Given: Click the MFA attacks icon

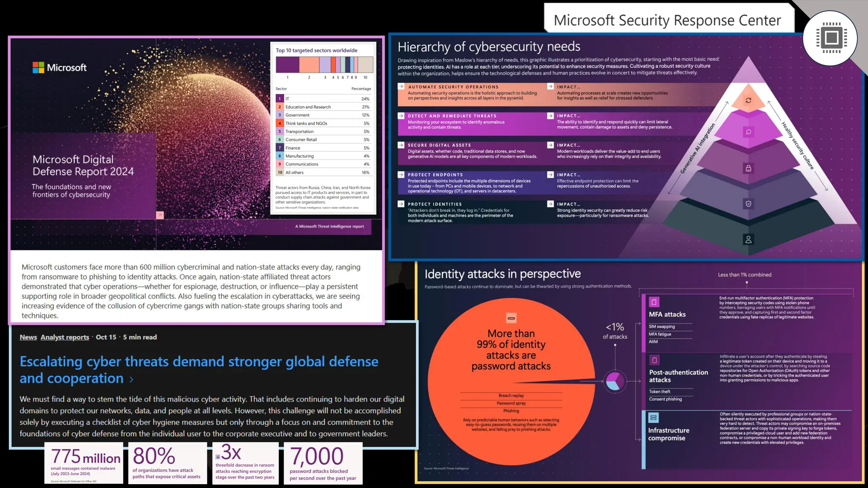Looking at the screenshot, I should (654, 302).
